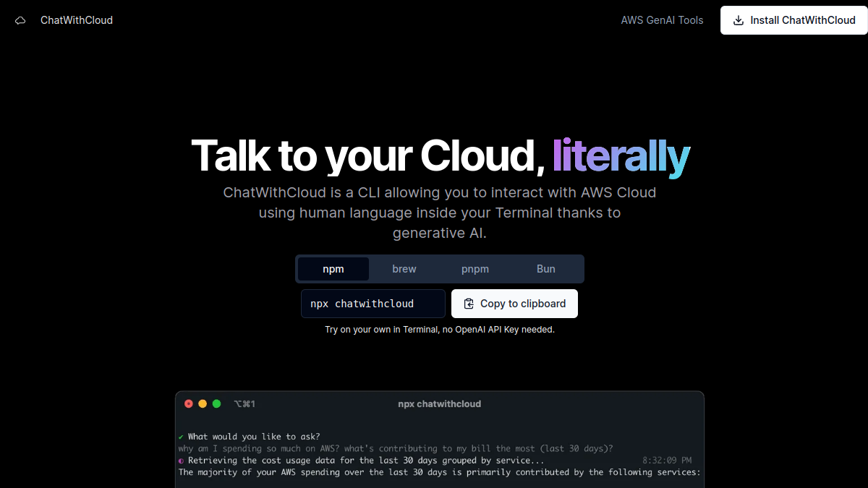
Task: Click the cloud logo icon in header
Action: click(20, 20)
